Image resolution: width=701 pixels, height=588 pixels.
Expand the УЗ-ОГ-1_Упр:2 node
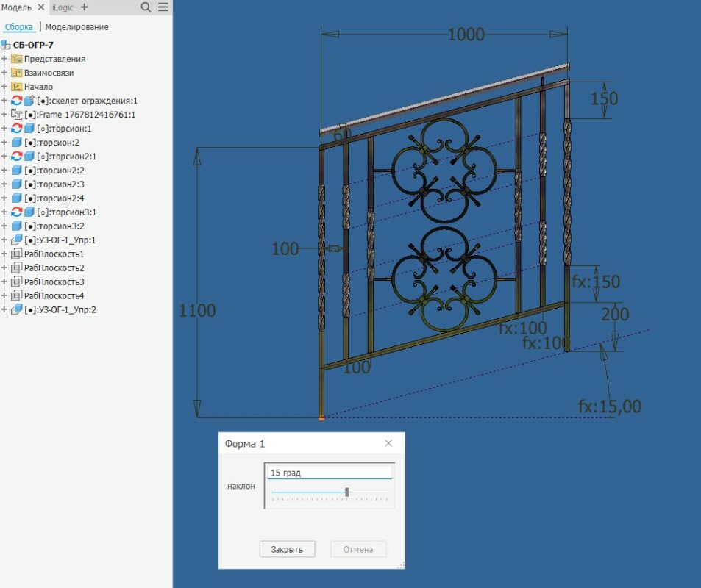[4, 310]
